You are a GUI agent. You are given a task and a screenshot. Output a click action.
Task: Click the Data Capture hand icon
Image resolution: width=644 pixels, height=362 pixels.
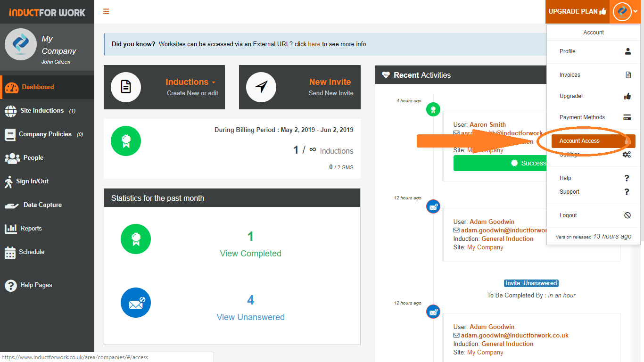click(11, 206)
